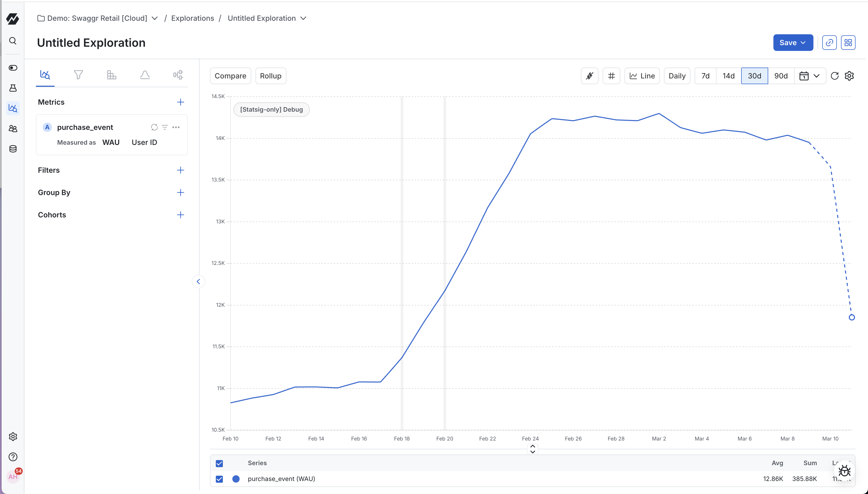The image size is (868, 494).
Task: Click the Explorations breadcrumb link
Action: point(193,18)
